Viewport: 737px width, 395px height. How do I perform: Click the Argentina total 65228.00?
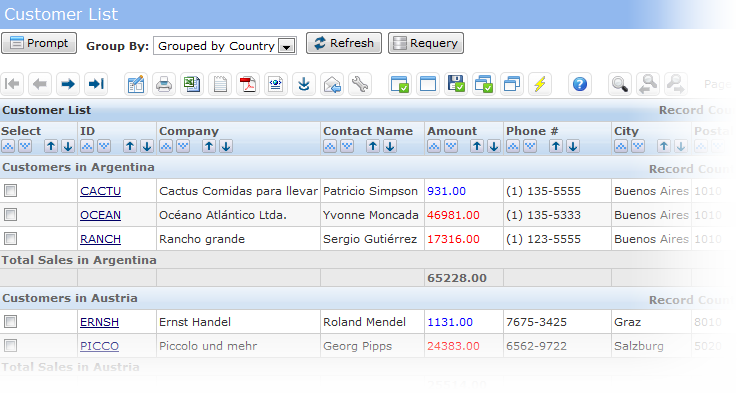pos(457,278)
